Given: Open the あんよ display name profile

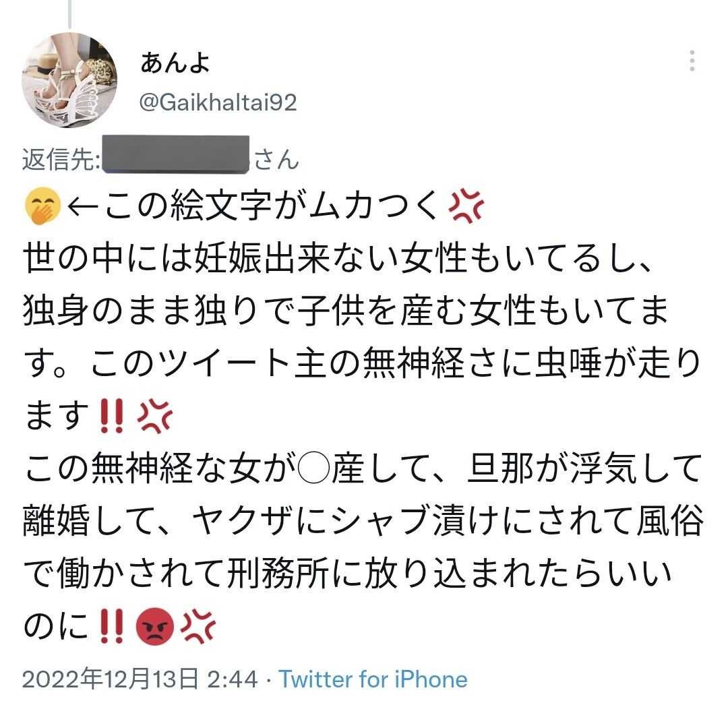Looking at the screenshot, I should click(x=175, y=63).
